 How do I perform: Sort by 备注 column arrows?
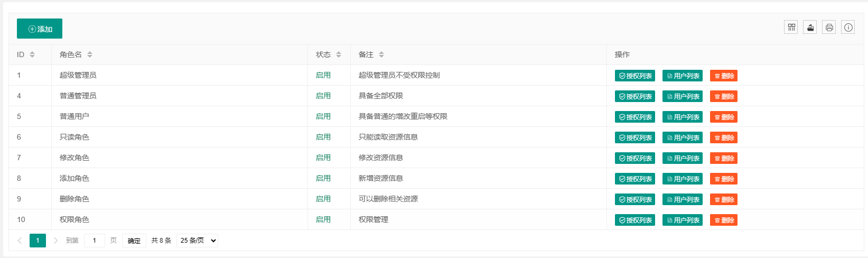coord(381,54)
